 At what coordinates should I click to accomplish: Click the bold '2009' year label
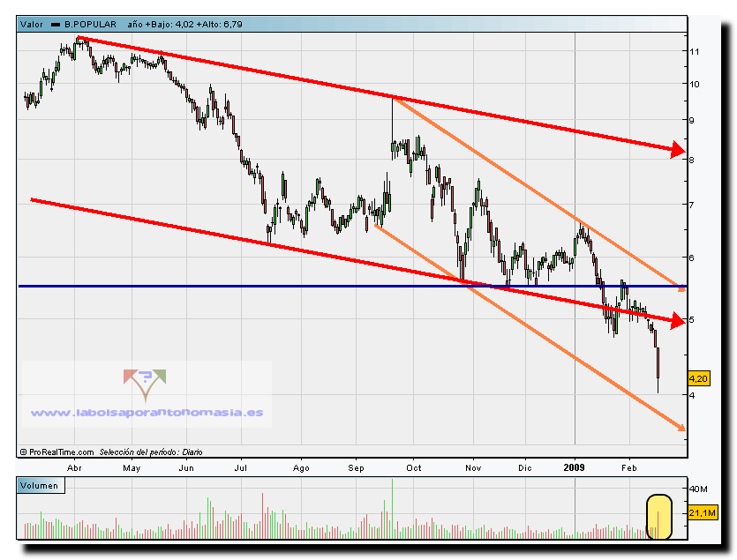pos(575,467)
